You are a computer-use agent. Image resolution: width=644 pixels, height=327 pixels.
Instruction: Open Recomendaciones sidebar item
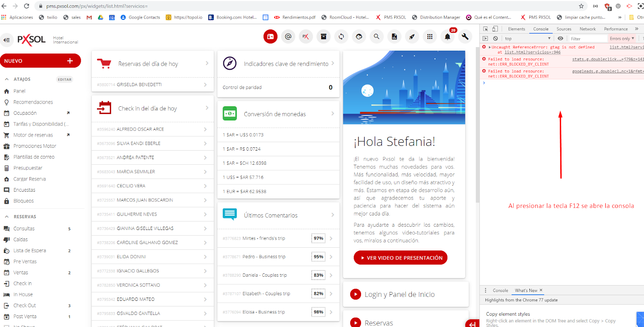point(33,102)
